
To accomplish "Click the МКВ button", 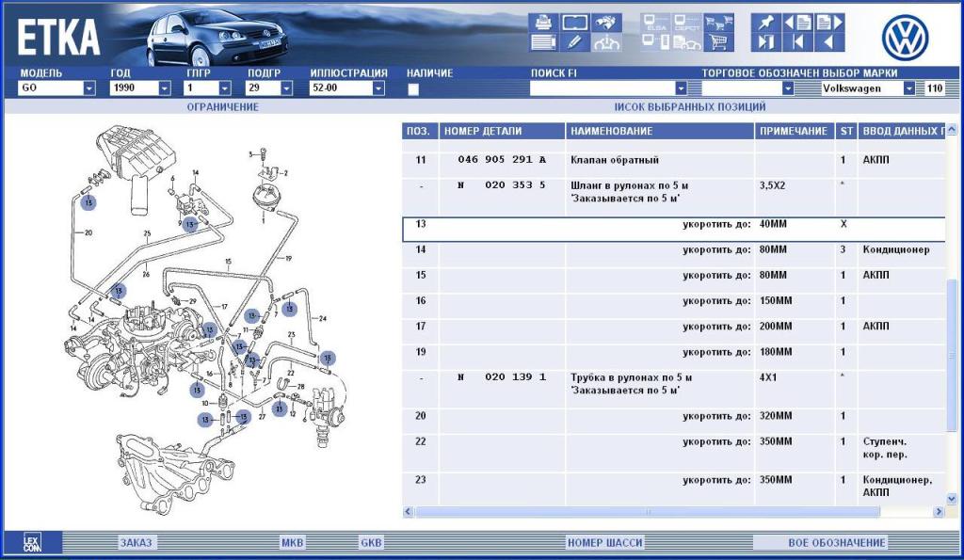I will (292, 543).
